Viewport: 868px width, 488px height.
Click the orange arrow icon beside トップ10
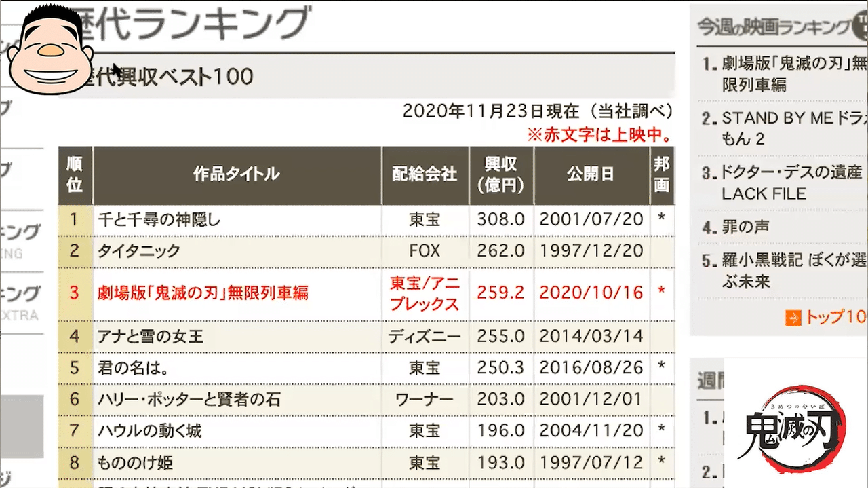[792, 317]
